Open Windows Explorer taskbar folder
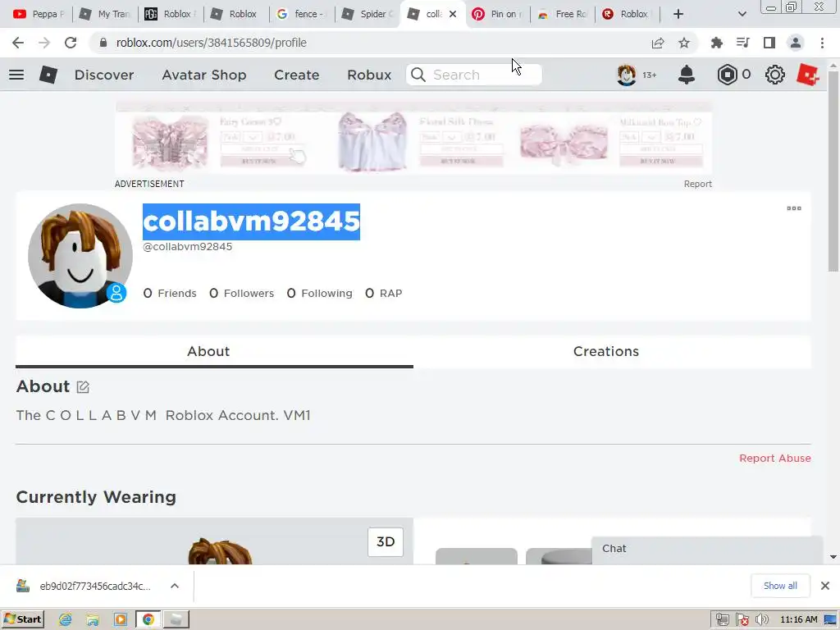 coord(93,620)
